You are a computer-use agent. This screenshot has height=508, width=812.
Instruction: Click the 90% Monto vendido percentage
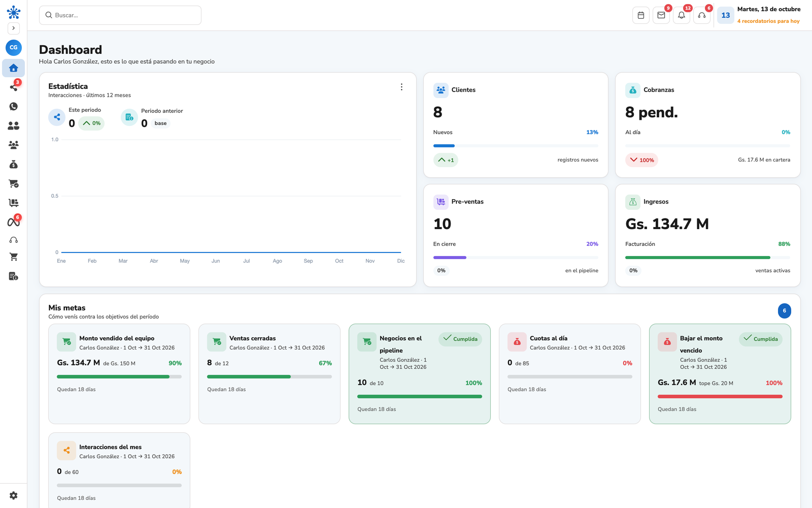click(175, 363)
